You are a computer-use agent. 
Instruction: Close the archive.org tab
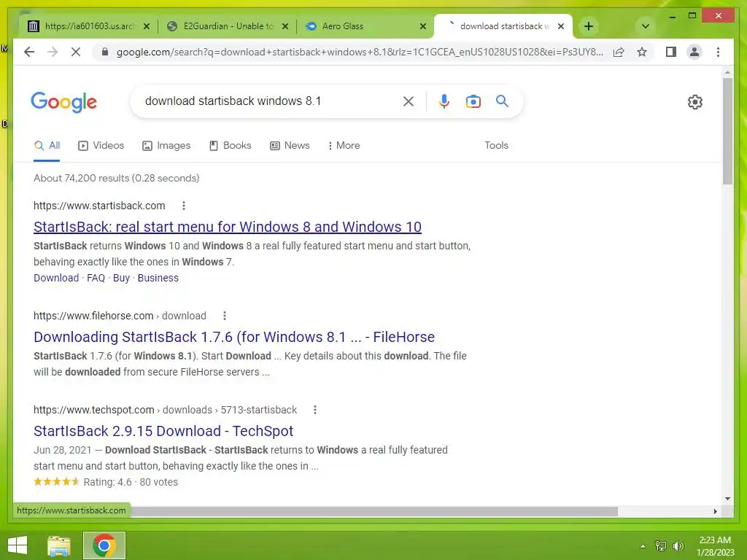pyautogui.click(x=147, y=26)
